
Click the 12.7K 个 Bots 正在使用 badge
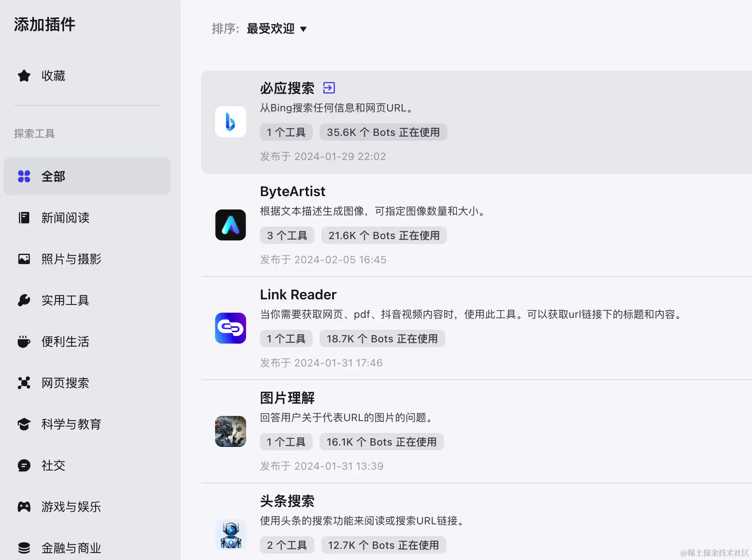pyautogui.click(x=384, y=545)
